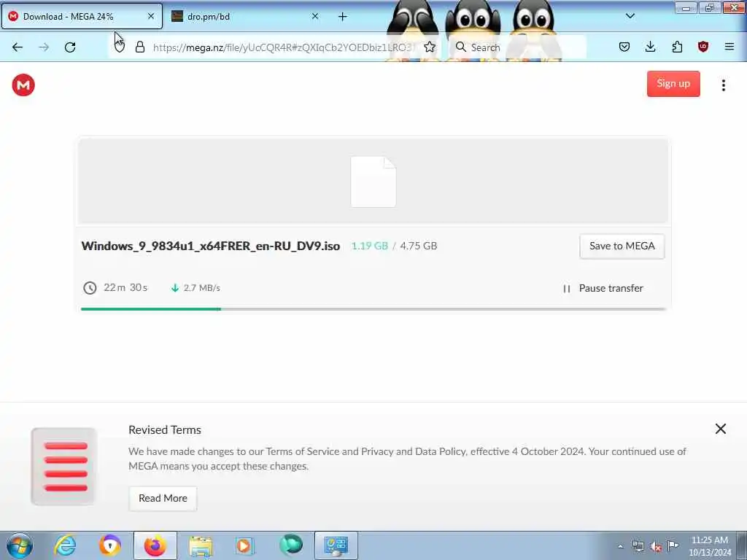This screenshot has height=560, width=747.
Task: Open the tracking protection shield icon
Action: click(x=120, y=47)
